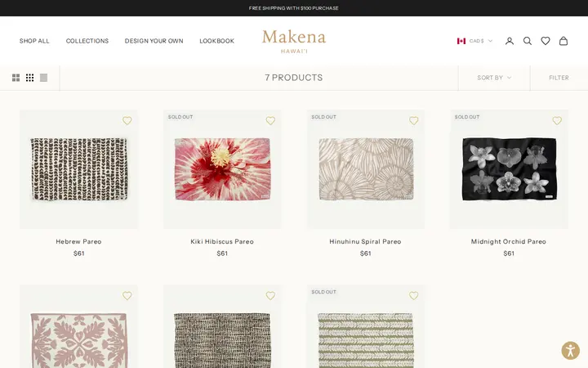Switch to single-column list view
The width and height of the screenshot is (588, 368).
point(43,78)
